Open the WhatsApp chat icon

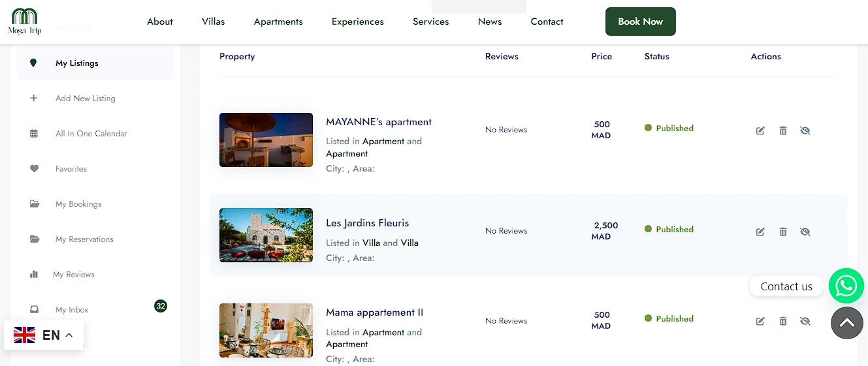click(846, 286)
